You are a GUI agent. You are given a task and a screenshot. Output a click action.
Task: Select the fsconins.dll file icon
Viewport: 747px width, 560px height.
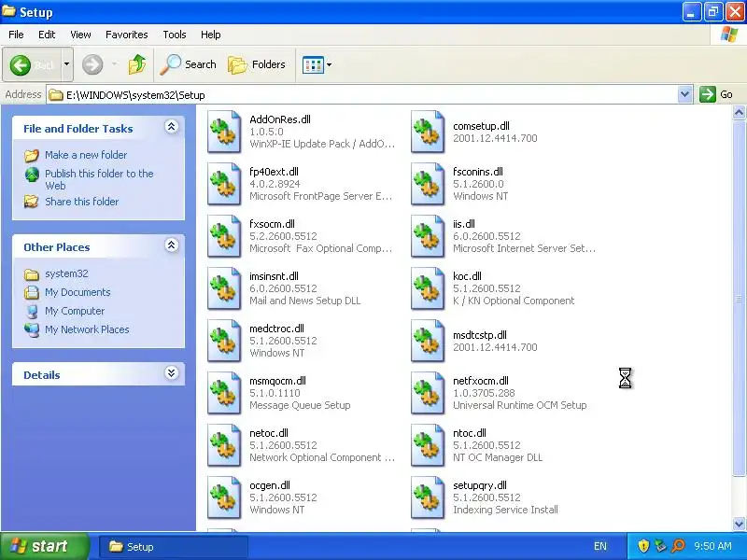click(428, 184)
